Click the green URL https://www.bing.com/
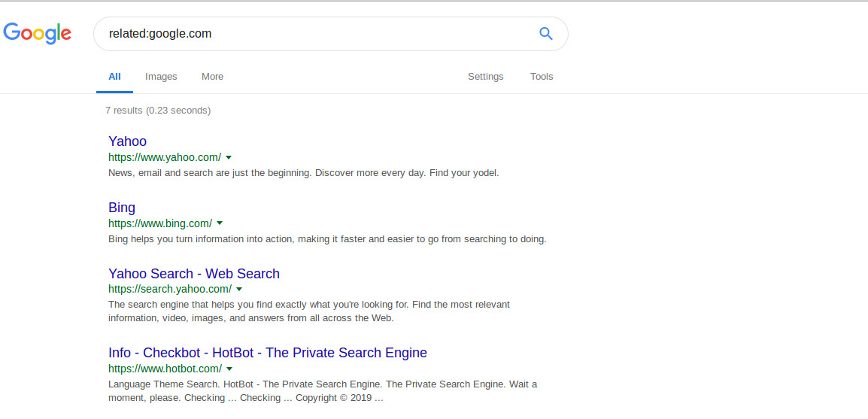Screen dimensions: 868x419 (160, 223)
